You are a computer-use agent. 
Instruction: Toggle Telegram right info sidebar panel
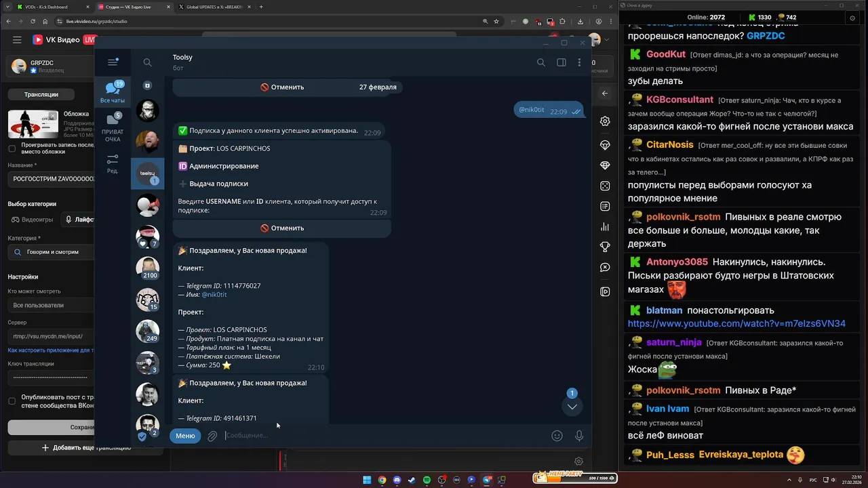[x=561, y=62]
